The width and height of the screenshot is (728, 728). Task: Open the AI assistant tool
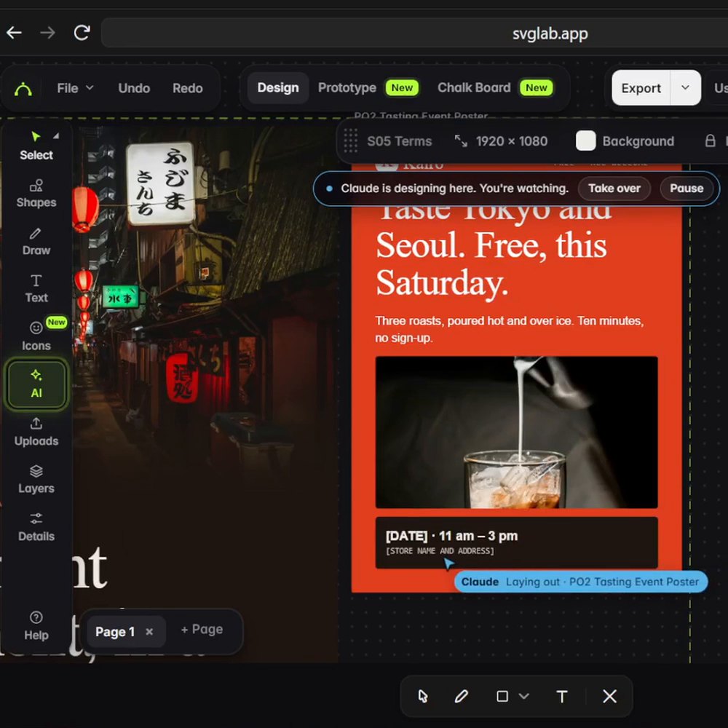[36, 384]
